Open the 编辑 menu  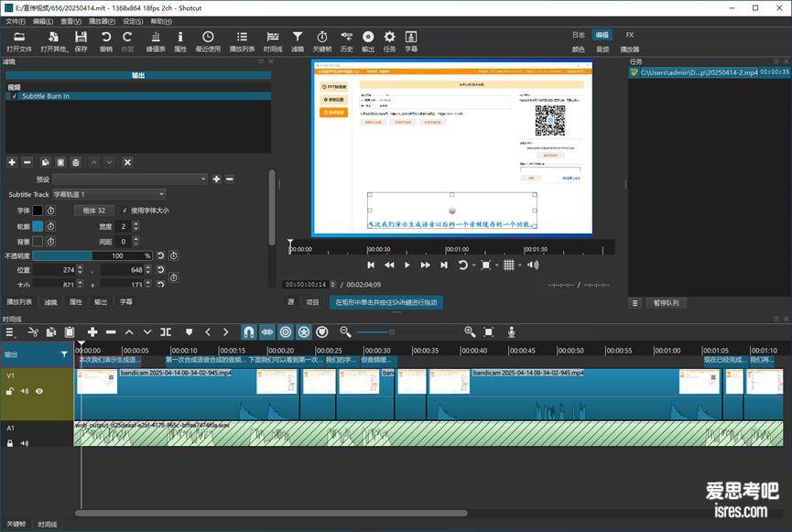[x=43, y=21]
